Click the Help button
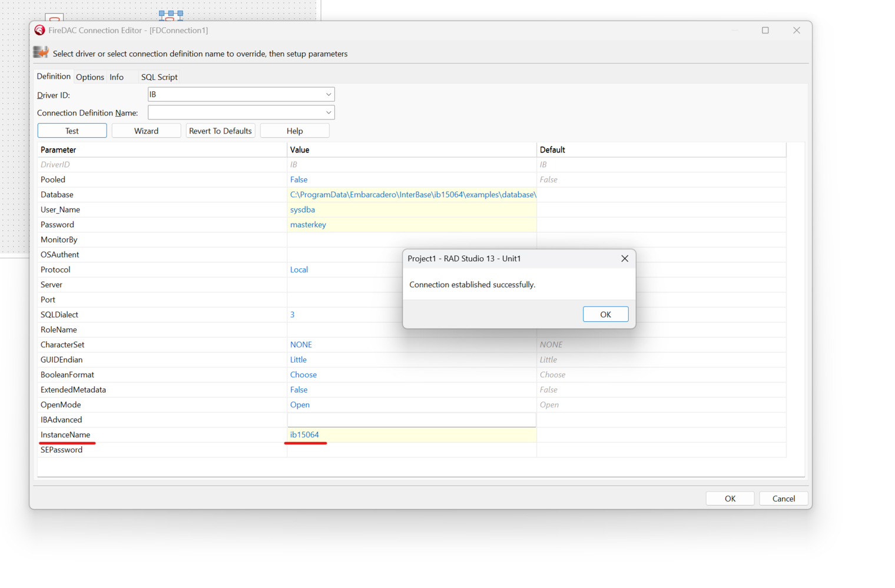The image size is (895, 588). point(294,131)
